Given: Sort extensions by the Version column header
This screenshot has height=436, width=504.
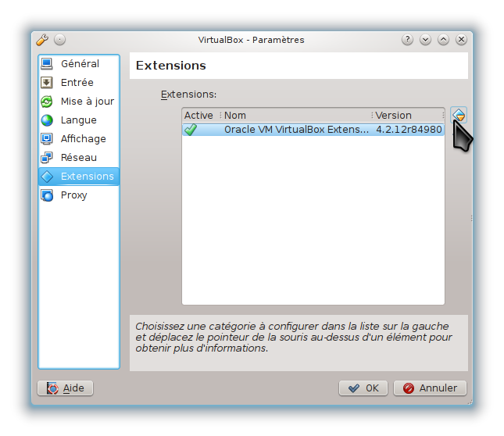Looking at the screenshot, I should coord(408,116).
